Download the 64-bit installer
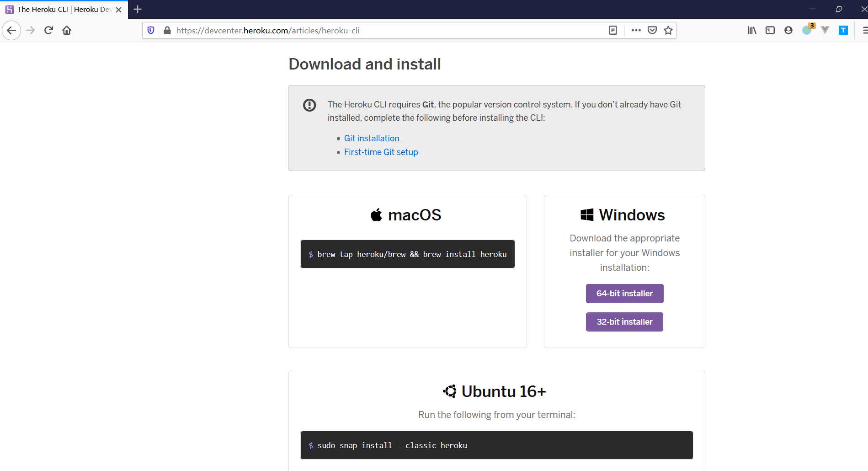Viewport: 868px width, 471px height. click(x=624, y=294)
